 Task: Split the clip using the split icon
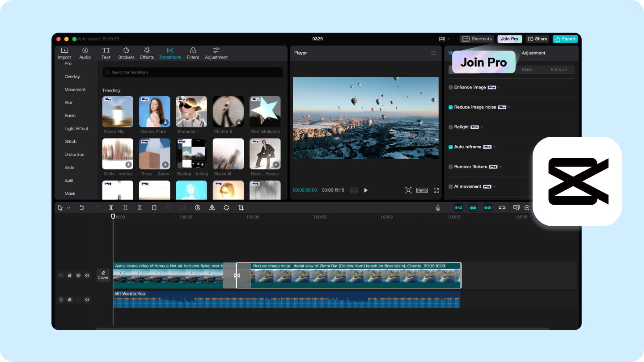[111, 207]
